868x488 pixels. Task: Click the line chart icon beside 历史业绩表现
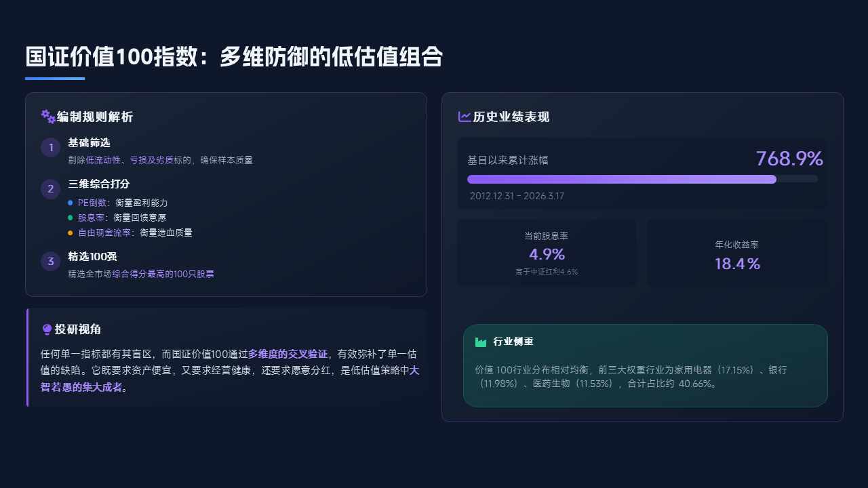[x=465, y=117]
